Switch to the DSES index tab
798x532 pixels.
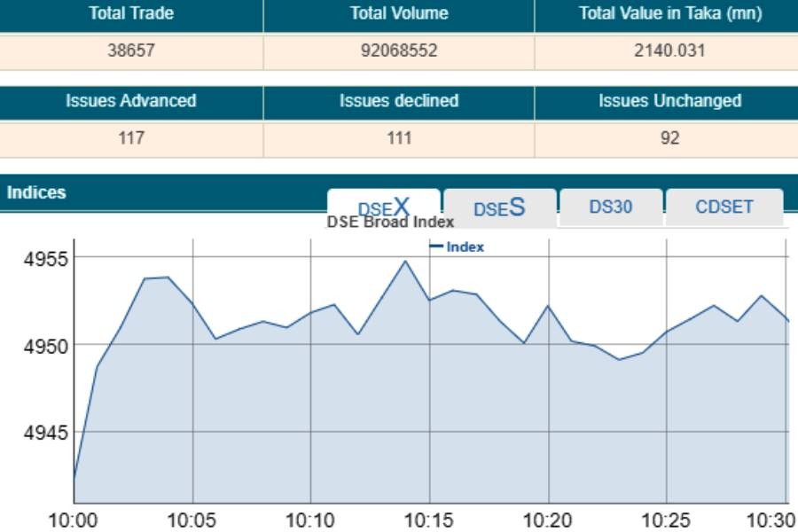click(499, 206)
